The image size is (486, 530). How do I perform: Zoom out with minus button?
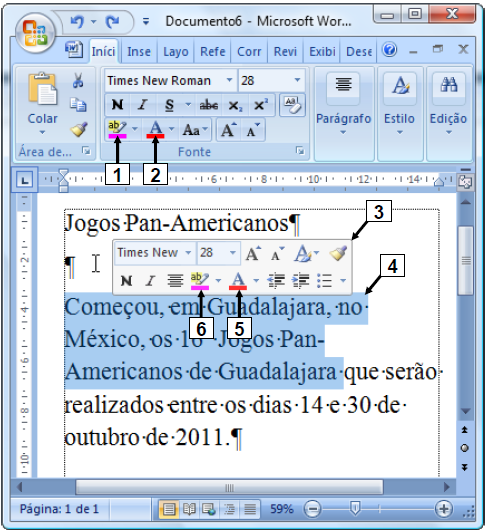(x=312, y=509)
